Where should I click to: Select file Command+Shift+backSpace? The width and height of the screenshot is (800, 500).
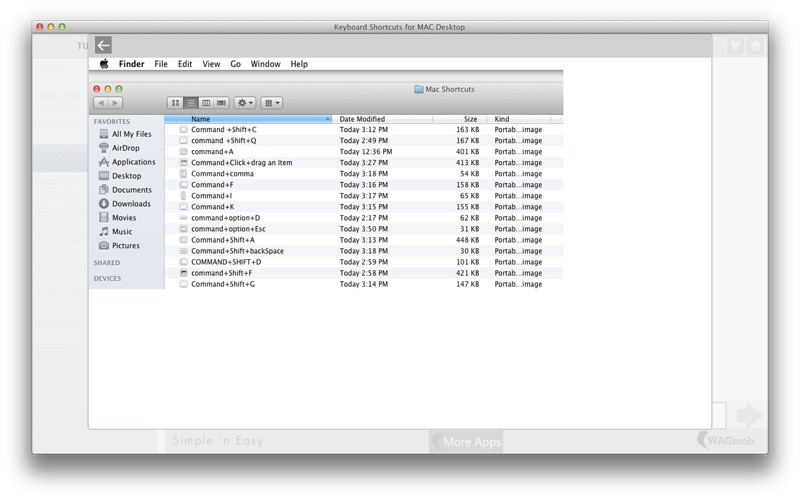pos(364,251)
